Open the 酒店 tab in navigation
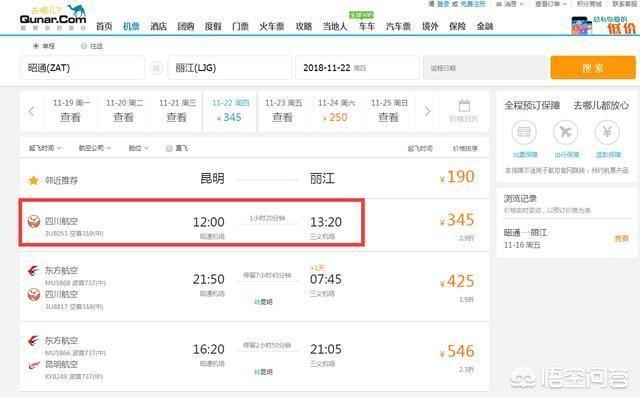 click(x=158, y=26)
